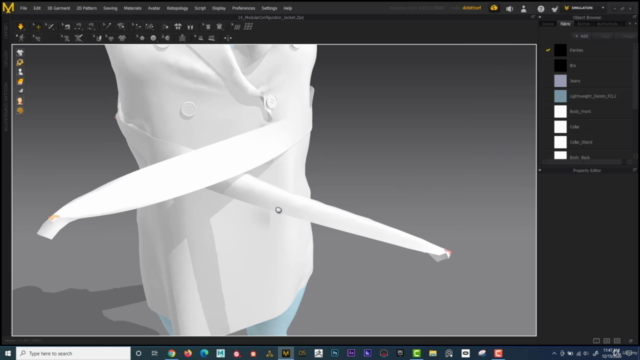Click Marvelous Designer taskbar icon
This screenshot has height=360, width=640.
(x=286, y=353)
